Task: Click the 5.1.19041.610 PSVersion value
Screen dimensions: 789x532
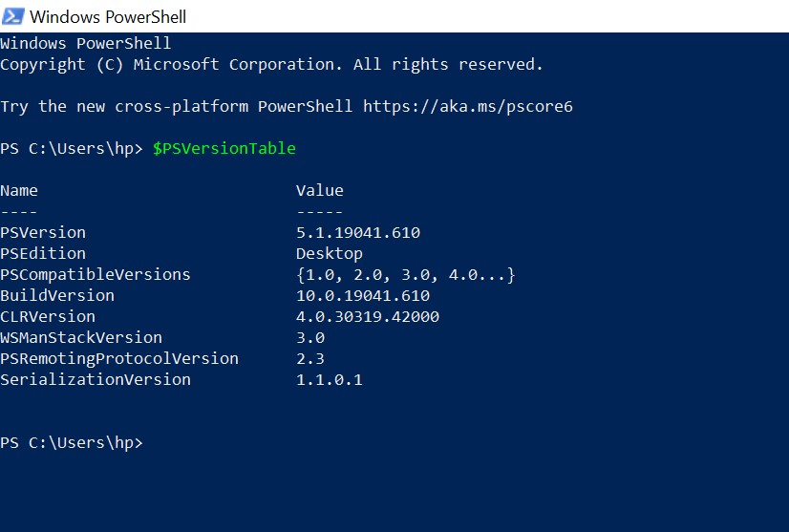Action: coord(358,232)
